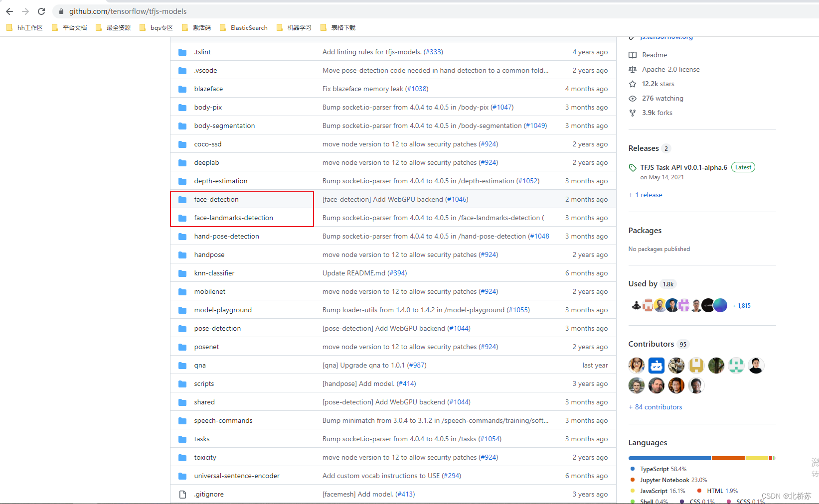
Task: Open the posenet folder
Action: [x=206, y=347]
